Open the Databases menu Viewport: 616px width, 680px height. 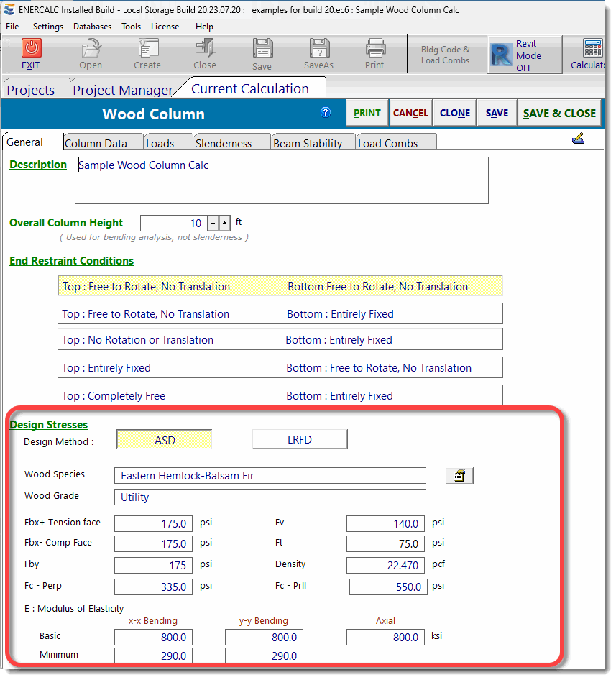tap(92, 26)
